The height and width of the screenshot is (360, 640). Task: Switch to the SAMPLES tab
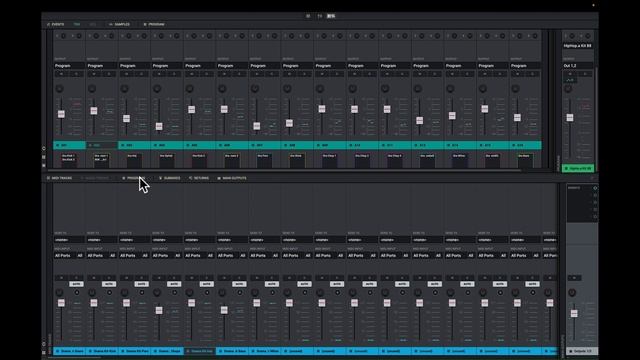[x=120, y=24]
